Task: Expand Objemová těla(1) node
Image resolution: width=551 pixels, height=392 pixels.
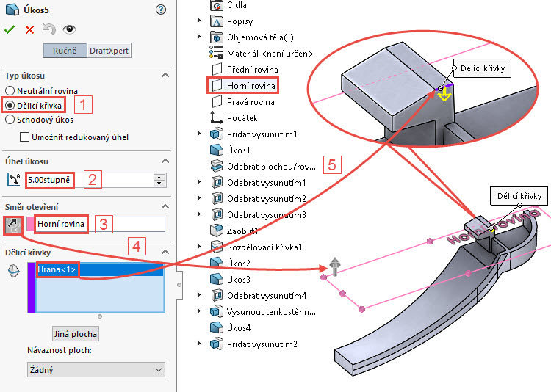Action: 199,37
